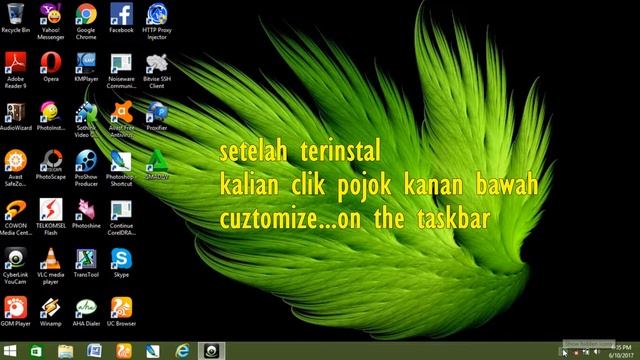The width and height of the screenshot is (640, 360).
Task: Select the PhotoScape desktop icon
Action: tap(51, 165)
